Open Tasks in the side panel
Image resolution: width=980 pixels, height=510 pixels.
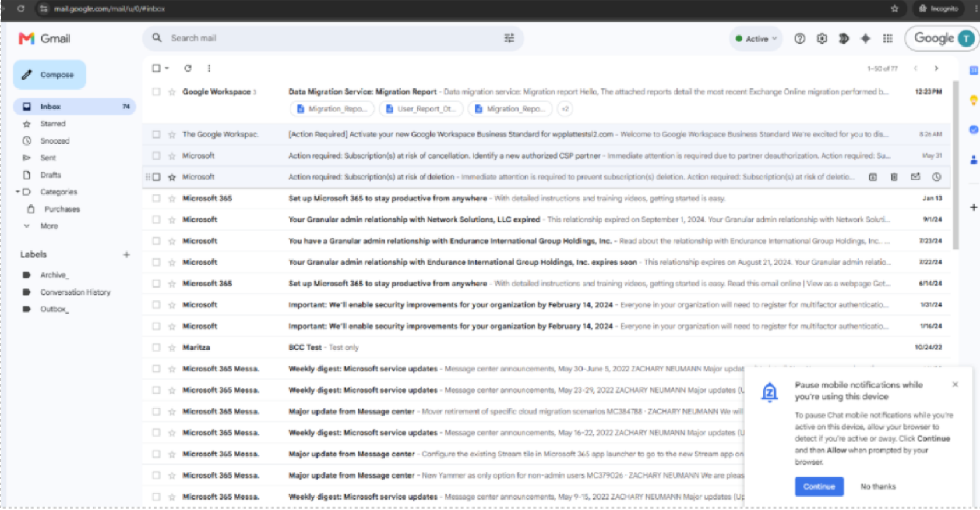click(x=973, y=130)
